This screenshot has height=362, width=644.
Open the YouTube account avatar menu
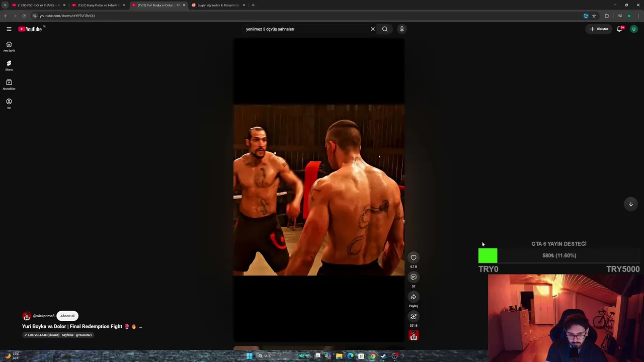pos(633,29)
